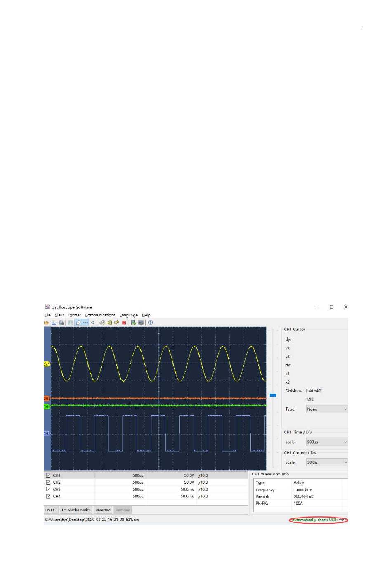This screenshot has width=392, height=568.
Task: Click the connection settings toolbar icon
Action: [x=102, y=323]
